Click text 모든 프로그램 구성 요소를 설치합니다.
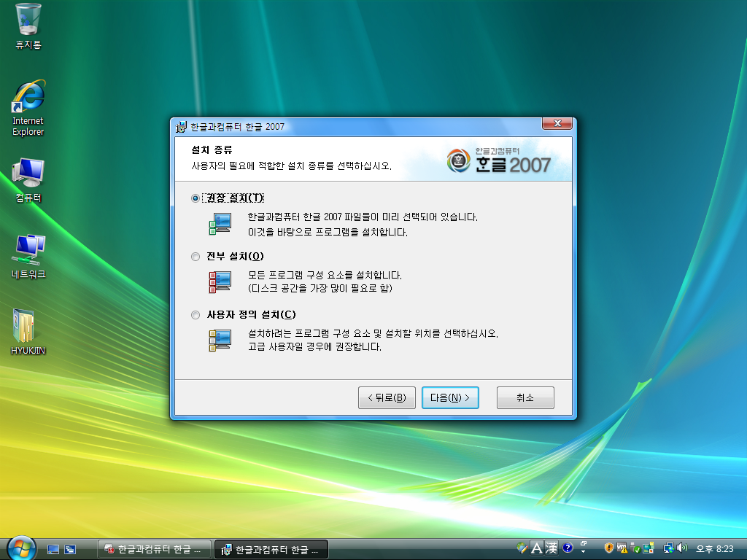Image resolution: width=747 pixels, height=560 pixels. [325, 275]
